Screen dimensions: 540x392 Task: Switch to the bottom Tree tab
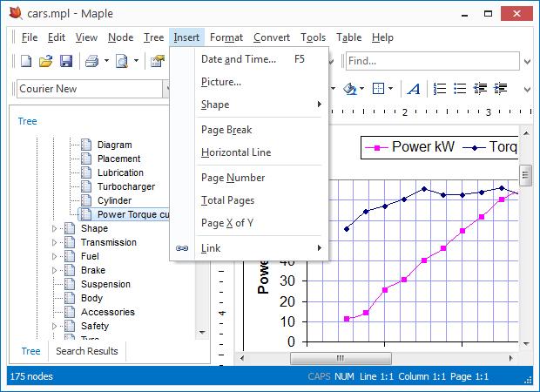pos(30,351)
